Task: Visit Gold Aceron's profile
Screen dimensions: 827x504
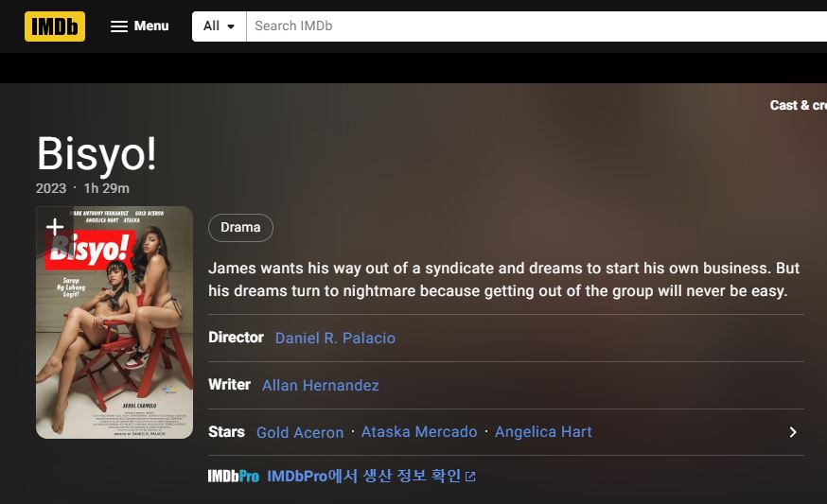Action: coord(300,432)
